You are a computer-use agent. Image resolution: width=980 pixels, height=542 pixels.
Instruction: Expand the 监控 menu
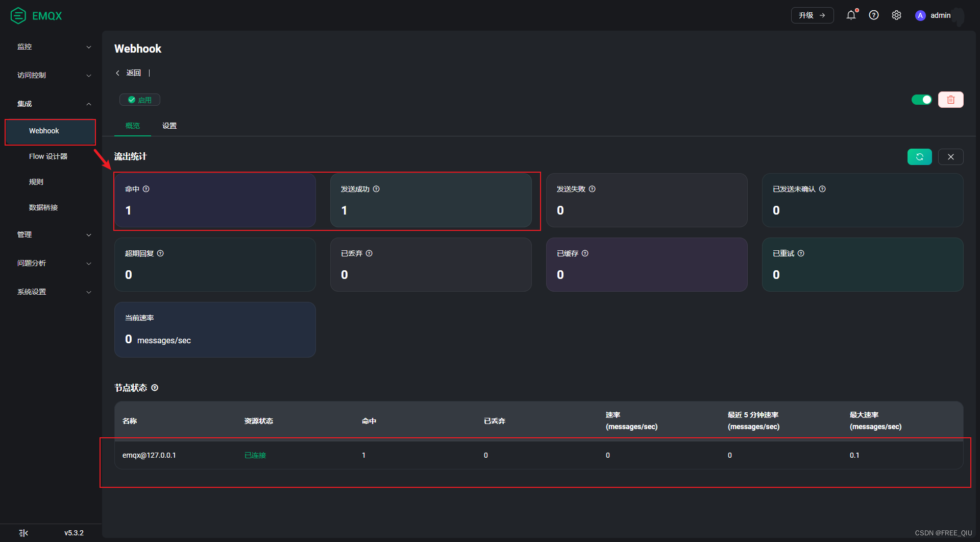(51, 46)
